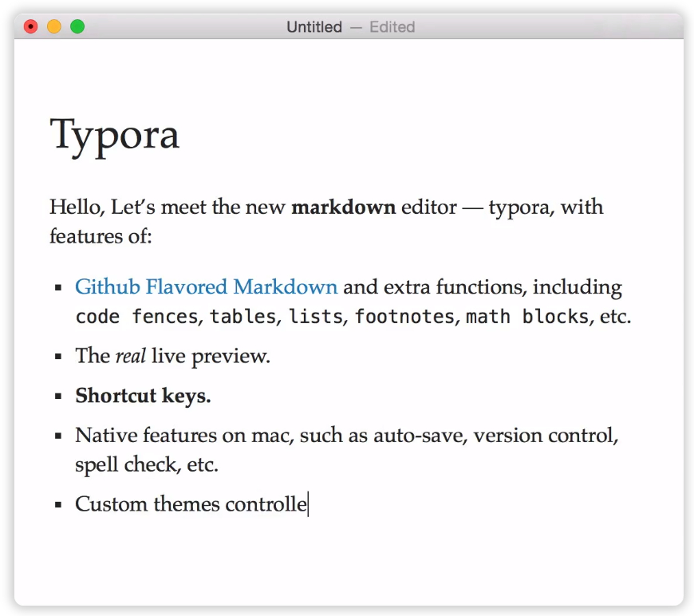This screenshot has width=694, height=616.
Task: Open the Github Flavored Markdown link
Action: [x=207, y=287]
